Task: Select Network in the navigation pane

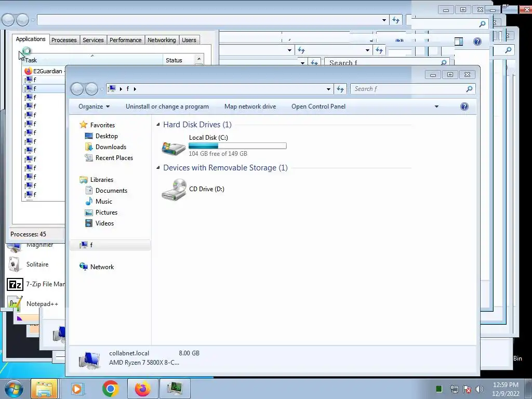Action: (x=96, y=267)
